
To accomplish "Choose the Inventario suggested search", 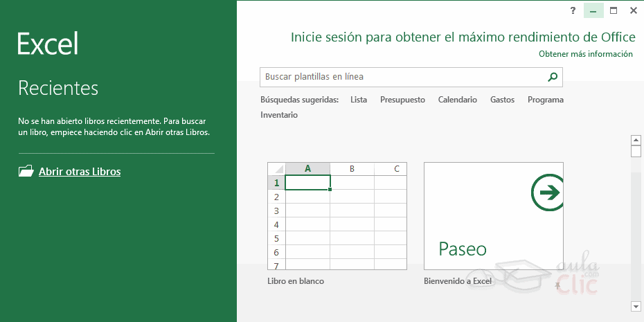I will coord(279,115).
